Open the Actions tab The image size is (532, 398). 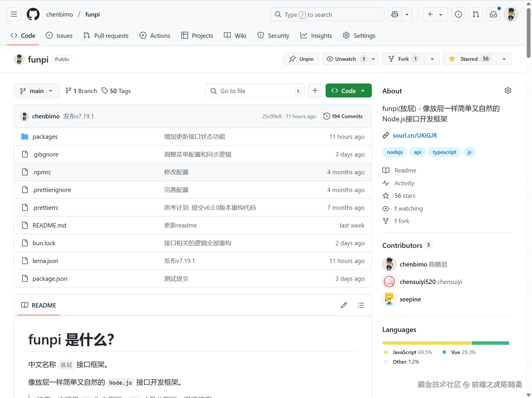(x=155, y=35)
